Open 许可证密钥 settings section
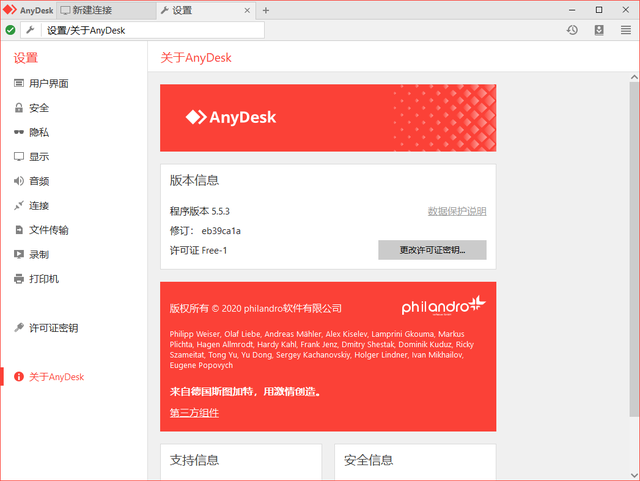The width and height of the screenshot is (640, 481). [53, 328]
